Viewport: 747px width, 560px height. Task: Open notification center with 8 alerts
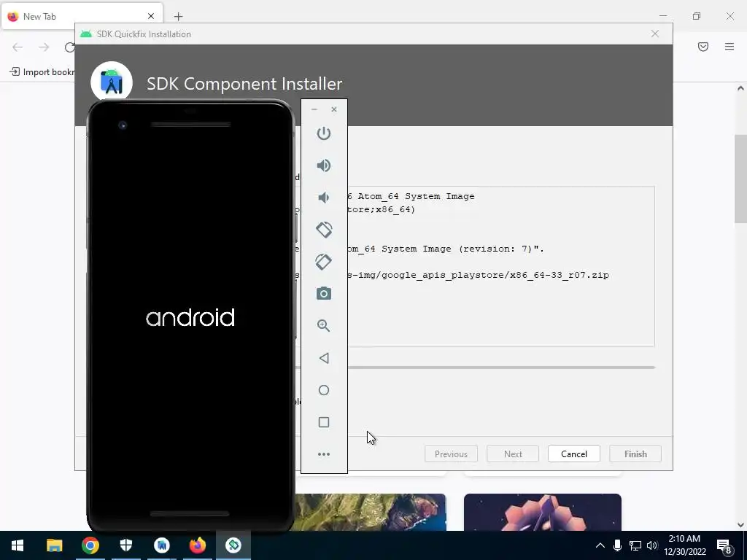[724, 545]
